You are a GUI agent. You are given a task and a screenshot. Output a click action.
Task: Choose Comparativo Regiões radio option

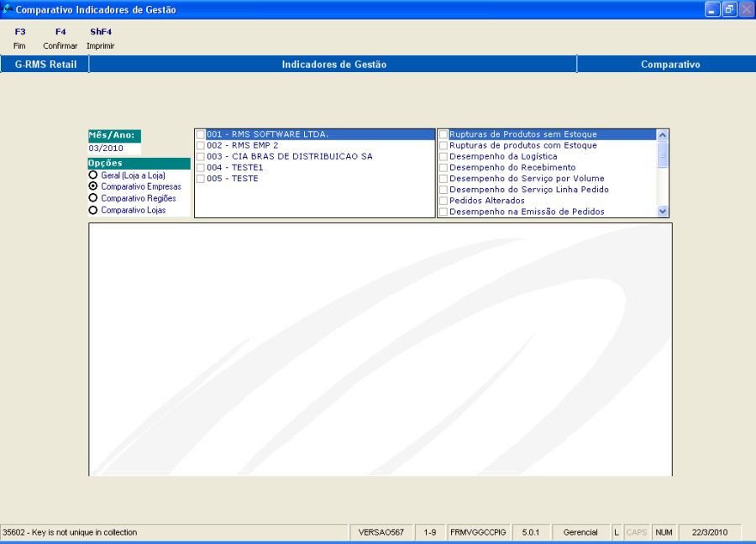click(x=93, y=198)
